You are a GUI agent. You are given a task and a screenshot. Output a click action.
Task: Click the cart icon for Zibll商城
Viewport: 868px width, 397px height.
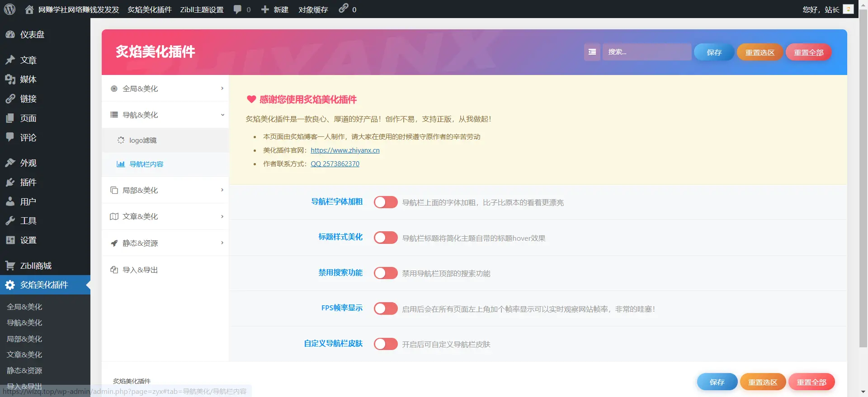pos(10,266)
